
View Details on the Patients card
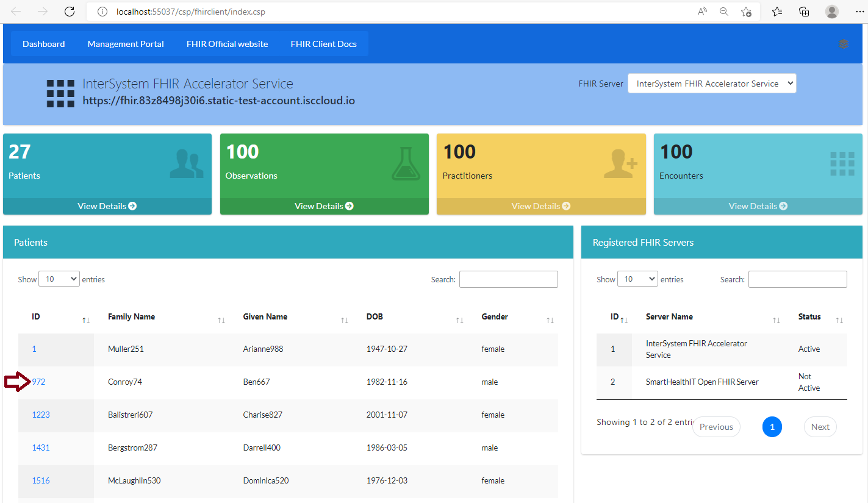click(107, 206)
